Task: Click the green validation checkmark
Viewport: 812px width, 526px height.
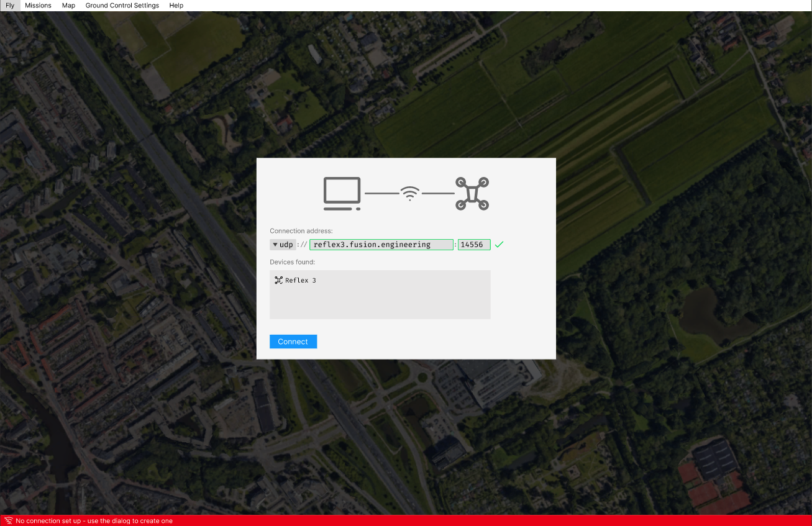Action: point(499,245)
